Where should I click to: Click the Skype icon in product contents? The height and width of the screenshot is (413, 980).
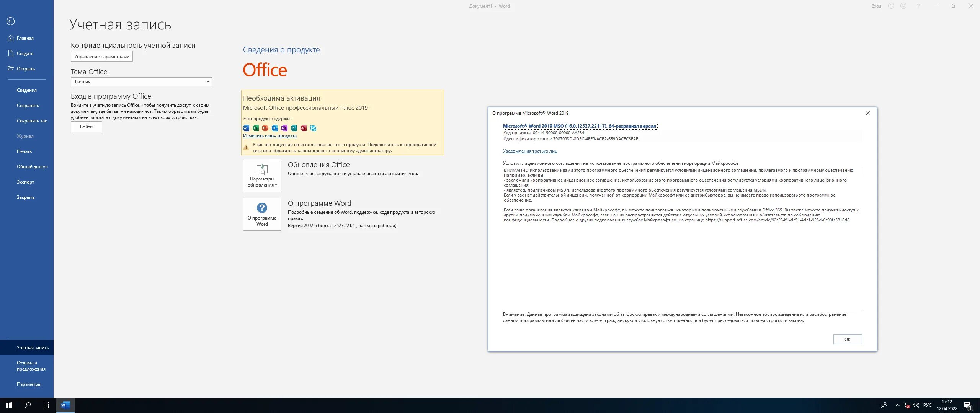(x=313, y=128)
